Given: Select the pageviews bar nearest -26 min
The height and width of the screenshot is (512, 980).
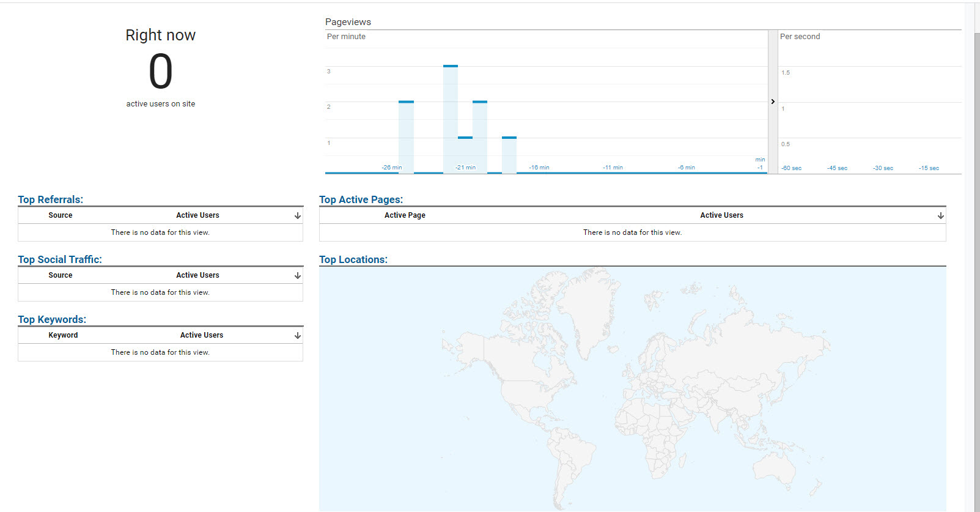Looking at the screenshot, I should tap(406, 138).
